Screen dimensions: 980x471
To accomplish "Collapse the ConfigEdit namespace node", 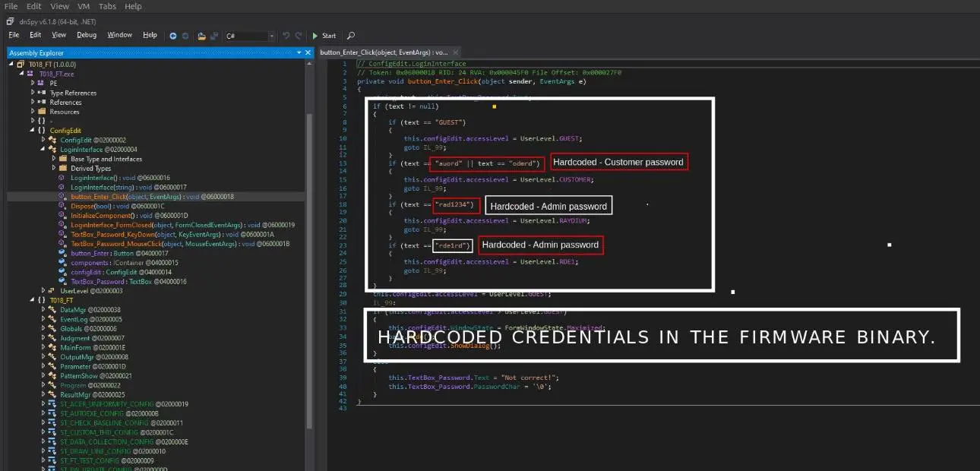I will tap(33, 131).
